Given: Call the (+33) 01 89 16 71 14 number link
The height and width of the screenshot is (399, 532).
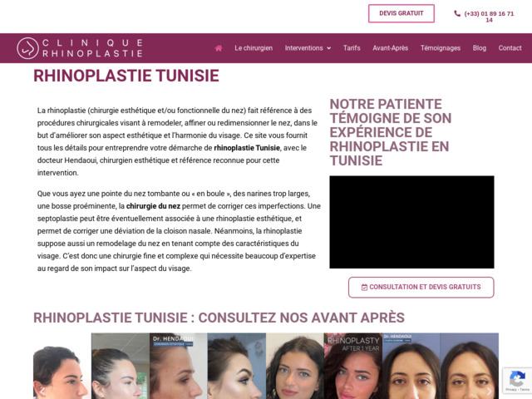Looking at the screenshot, I should [489, 17].
